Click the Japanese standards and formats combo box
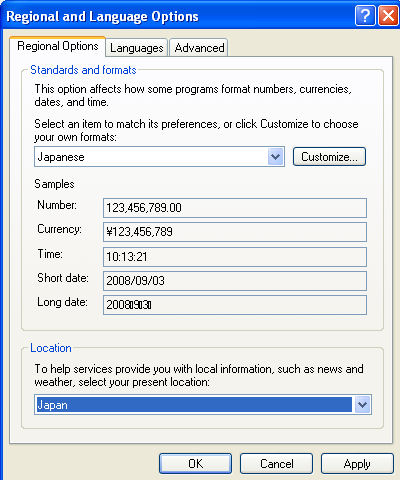400x480 pixels. pos(159,156)
